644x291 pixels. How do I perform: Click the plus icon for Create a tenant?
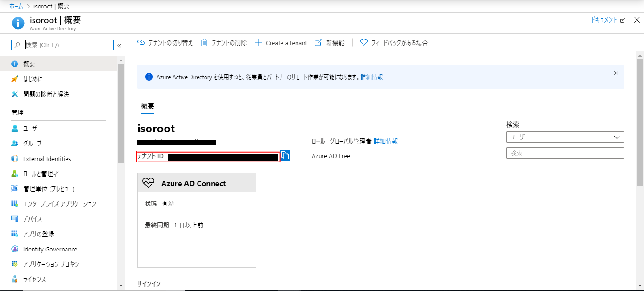[x=258, y=42]
